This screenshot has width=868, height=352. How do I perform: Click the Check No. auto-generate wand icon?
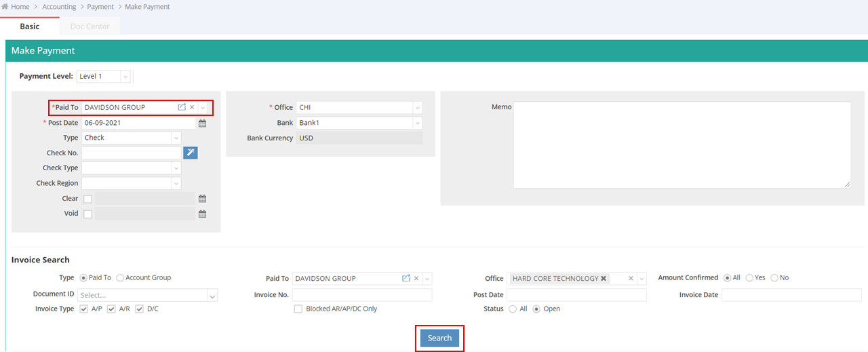click(x=191, y=153)
